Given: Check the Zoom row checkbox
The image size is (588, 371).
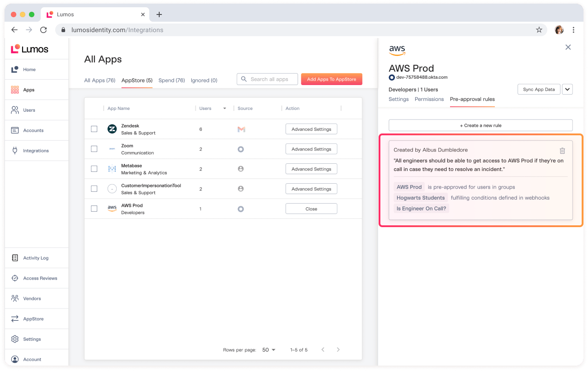Looking at the screenshot, I should click(94, 149).
